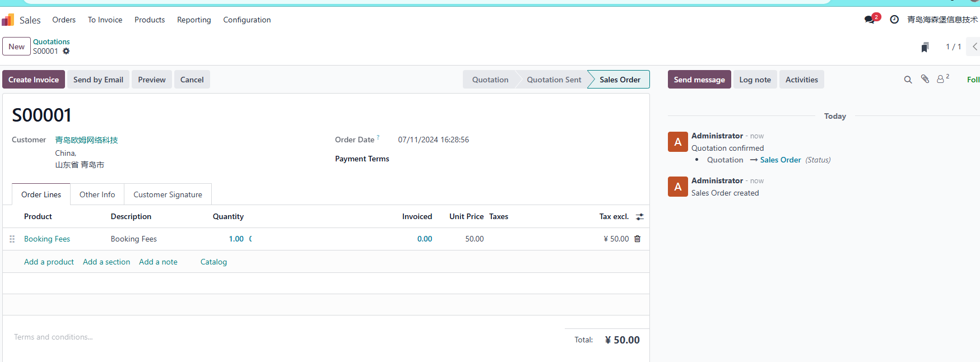Screen dimensions: 980x362
Task: Select the Quotation Sent status stage
Action: click(x=554, y=80)
